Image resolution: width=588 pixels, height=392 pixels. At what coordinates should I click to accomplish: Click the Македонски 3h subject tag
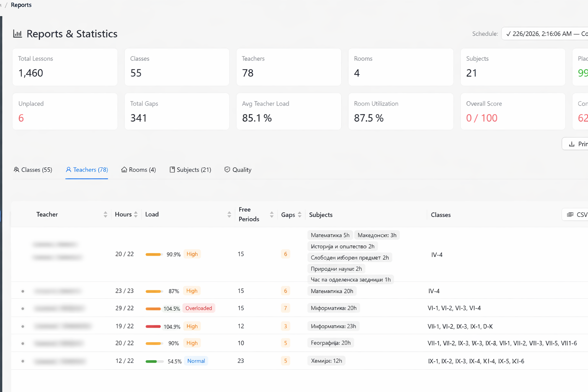377,235
